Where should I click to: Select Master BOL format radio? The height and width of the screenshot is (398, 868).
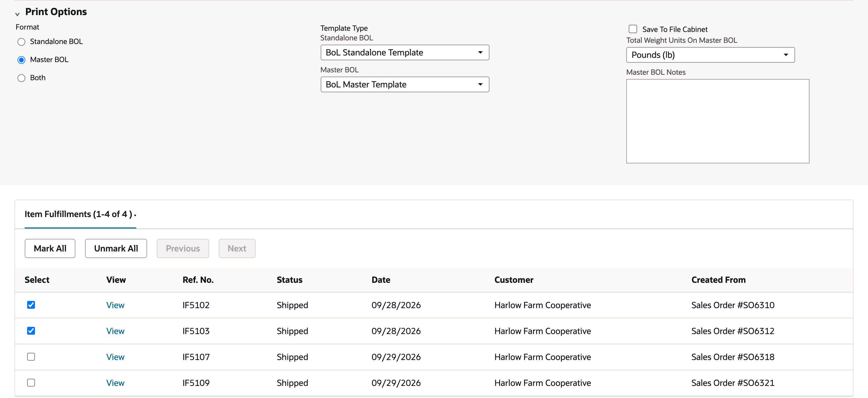[21, 60]
